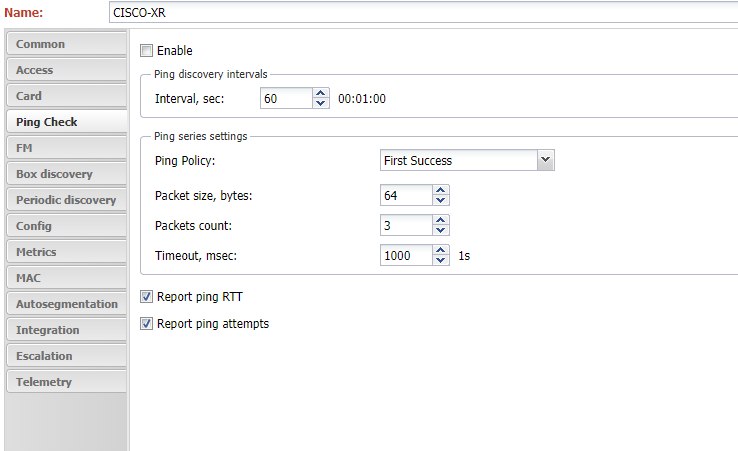Select the Ping Check tab
This screenshot has width=738, height=451.
66,121
